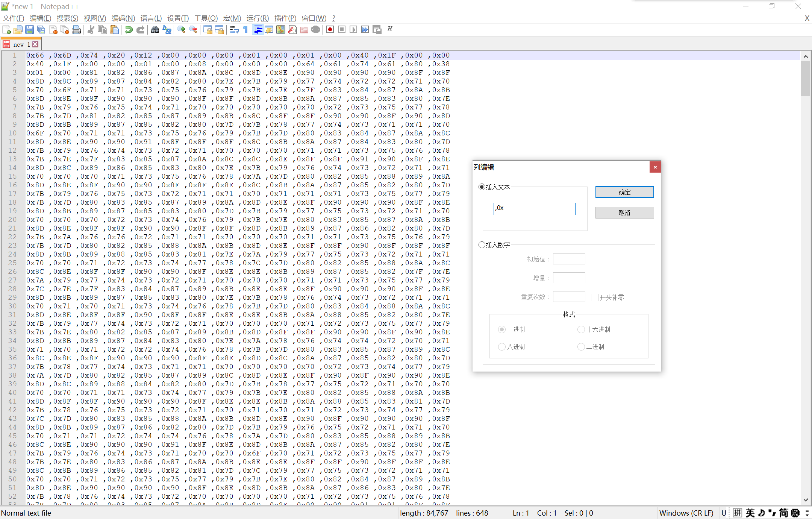Select the 八进制 format radio button
The width and height of the screenshot is (812, 519).
(501, 347)
